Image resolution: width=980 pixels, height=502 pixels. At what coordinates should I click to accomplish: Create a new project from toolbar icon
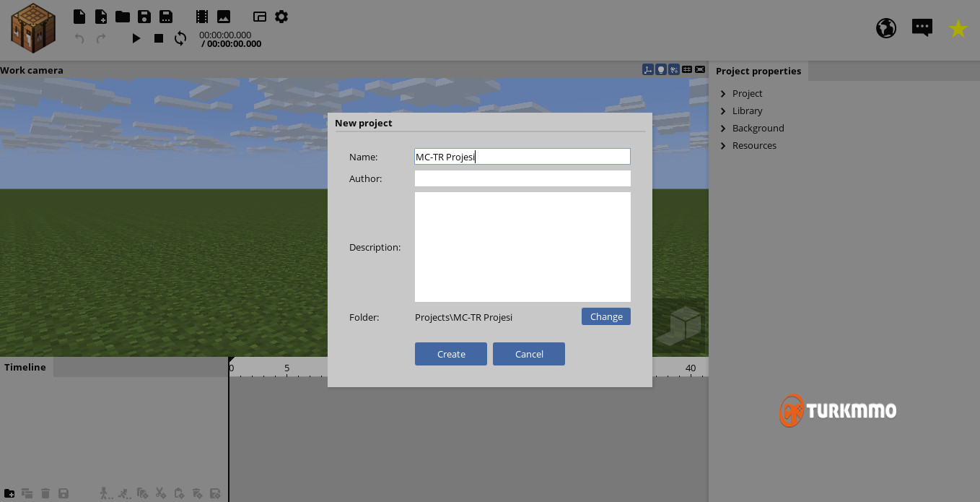[x=79, y=16]
